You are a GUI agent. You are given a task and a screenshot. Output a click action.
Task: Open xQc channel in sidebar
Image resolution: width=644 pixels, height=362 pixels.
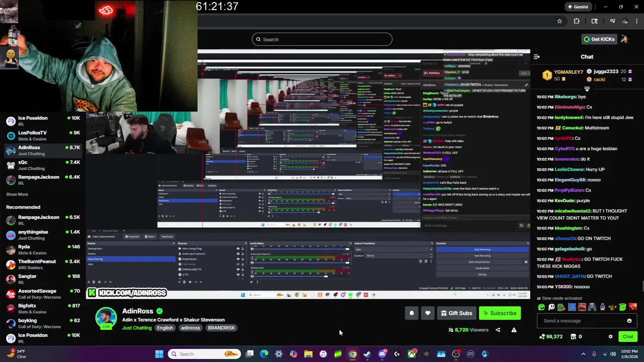click(x=43, y=165)
